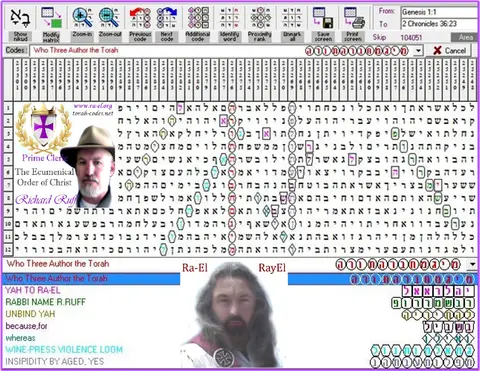This screenshot has height=371, width=480.
Task: Select the code INSIPIDITY BY AGED, YES
Action: (55, 361)
